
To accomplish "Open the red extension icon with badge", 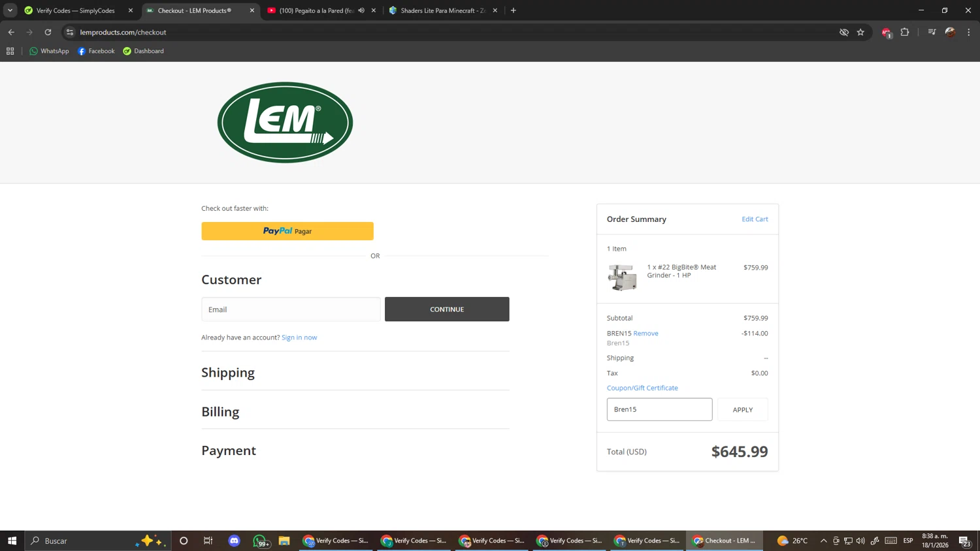I will [x=887, y=33].
